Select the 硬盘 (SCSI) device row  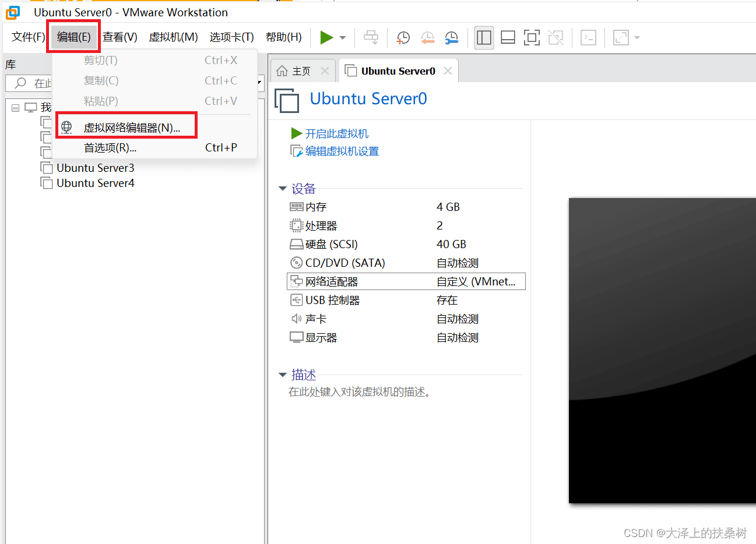coord(406,244)
